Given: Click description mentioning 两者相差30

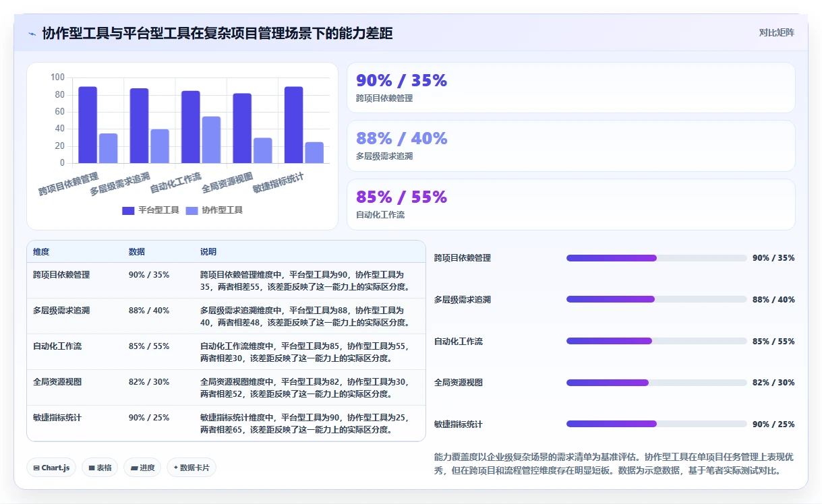Looking at the screenshot, I should coord(305,352).
